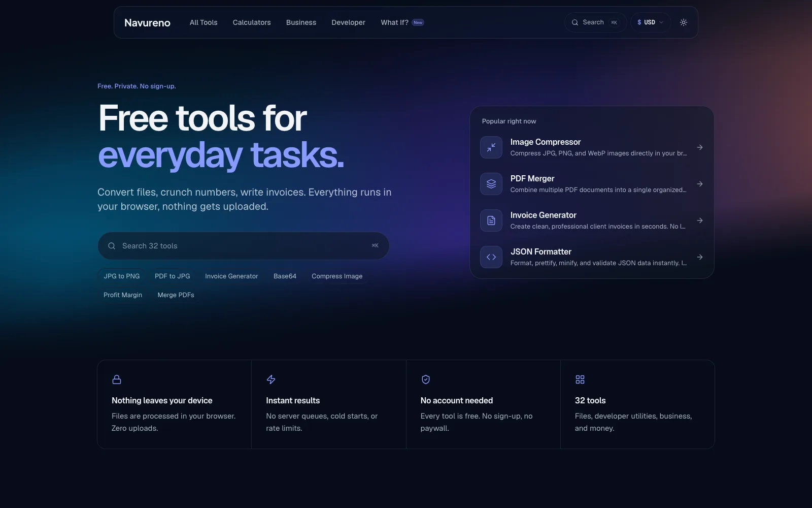Image resolution: width=812 pixels, height=508 pixels.
Task: Open the PDF Merger title link
Action: pos(532,179)
